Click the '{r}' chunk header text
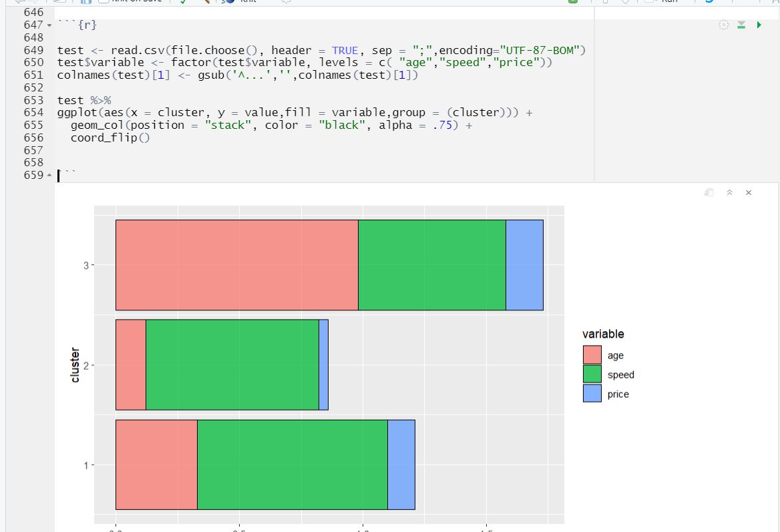 click(x=87, y=25)
